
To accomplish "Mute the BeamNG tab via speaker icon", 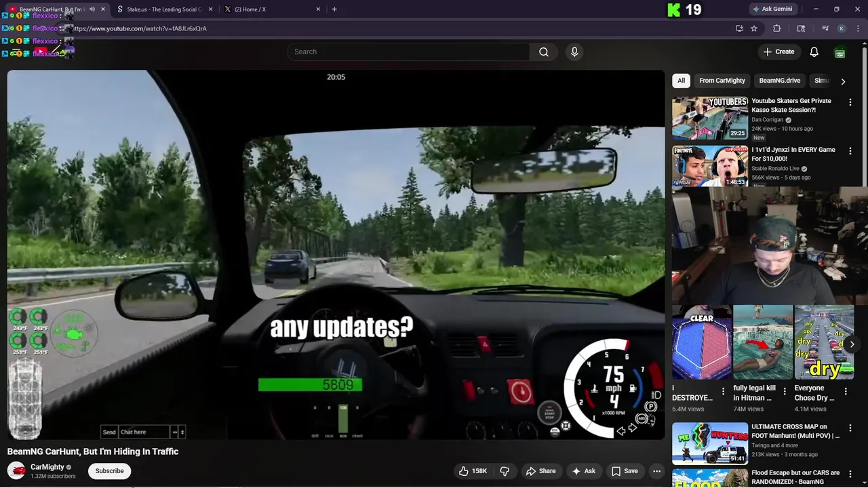I will [92, 9].
